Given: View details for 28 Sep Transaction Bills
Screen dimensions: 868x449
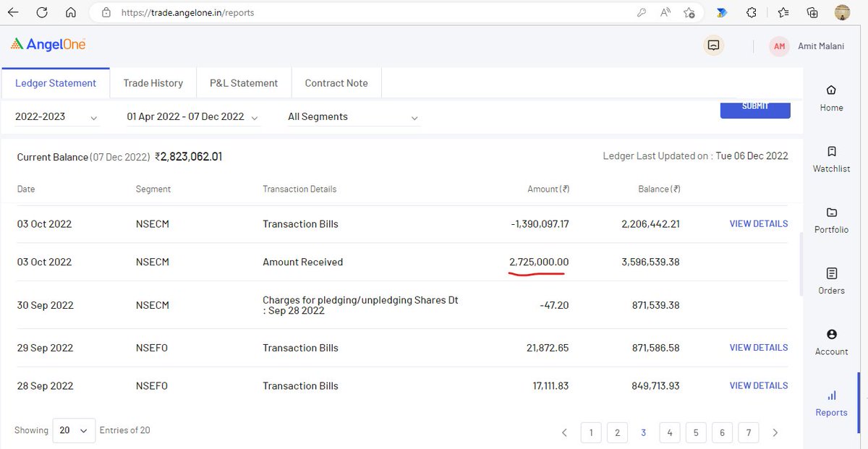Looking at the screenshot, I should pyautogui.click(x=759, y=385).
